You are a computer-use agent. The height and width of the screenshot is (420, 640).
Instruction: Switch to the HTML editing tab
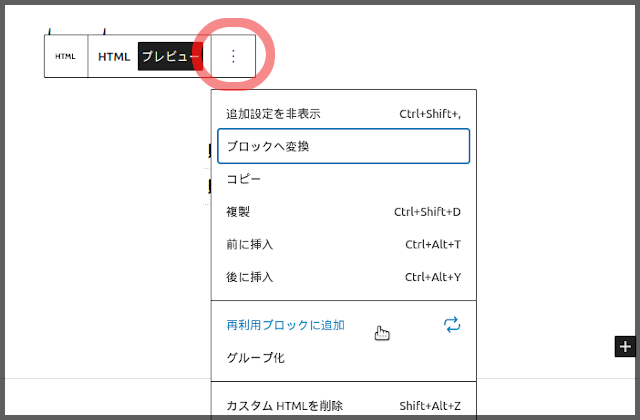tap(114, 56)
